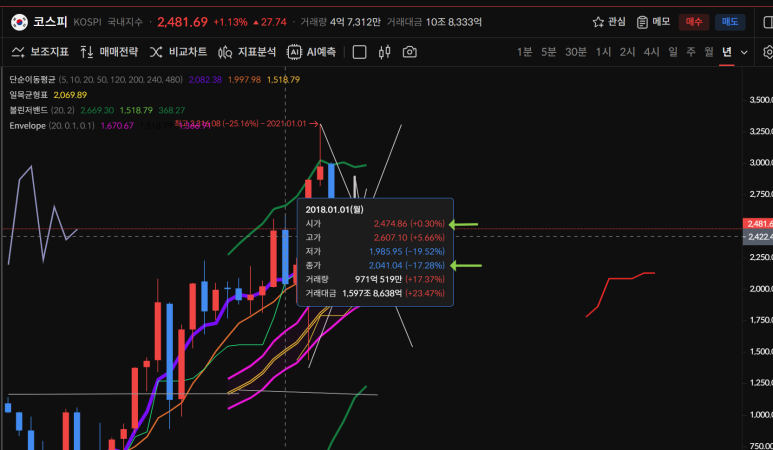The image size is (773, 450).
Task: Click the 2,000.00 price axis label
Action: (761, 289)
